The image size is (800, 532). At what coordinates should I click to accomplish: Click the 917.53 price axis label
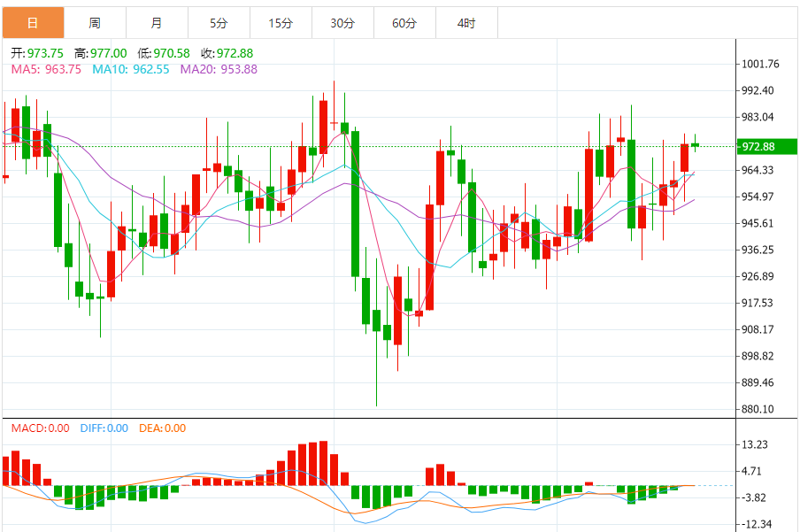(x=758, y=303)
